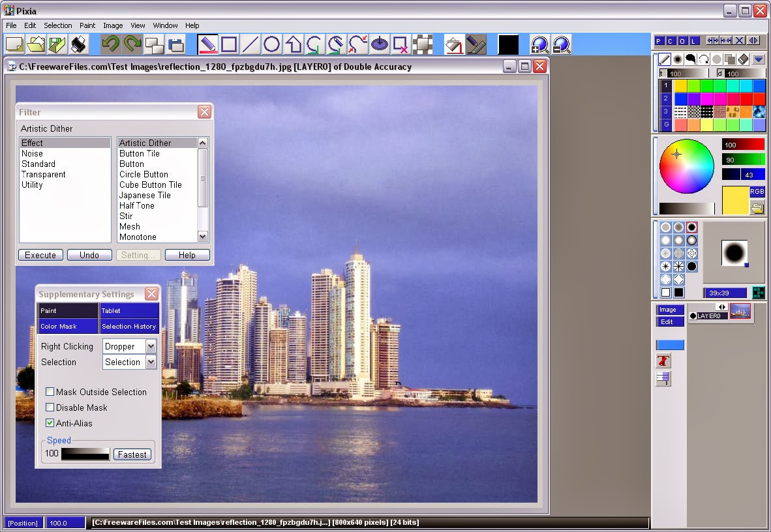
Task: Click the Fastest speed button
Action: tap(132, 454)
